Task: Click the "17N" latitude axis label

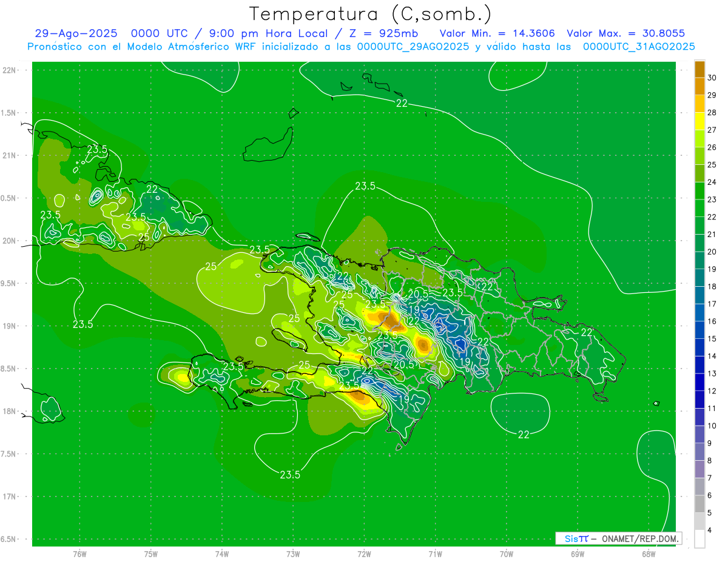Action: [9, 497]
